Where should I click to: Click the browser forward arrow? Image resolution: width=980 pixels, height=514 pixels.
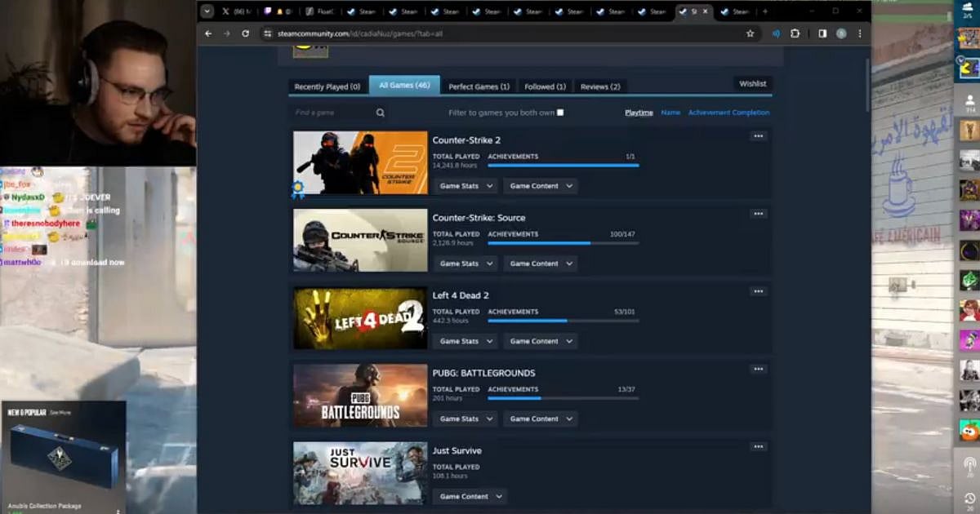pos(227,33)
